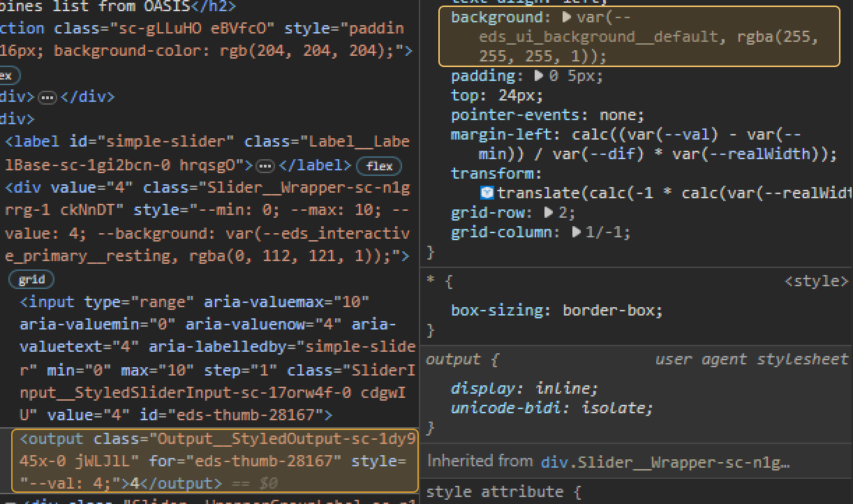Click the box-sizing: border-box declaration
The image size is (853, 504).
551,309
